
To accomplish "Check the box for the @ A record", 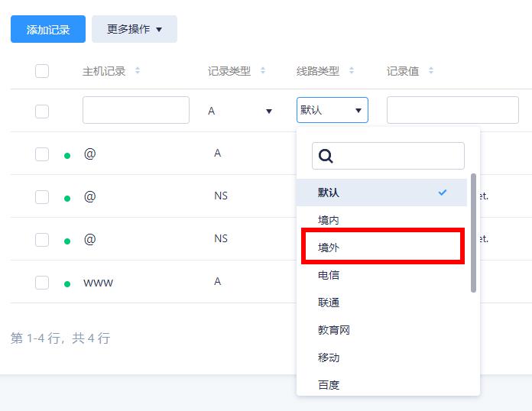I will [42, 154].
